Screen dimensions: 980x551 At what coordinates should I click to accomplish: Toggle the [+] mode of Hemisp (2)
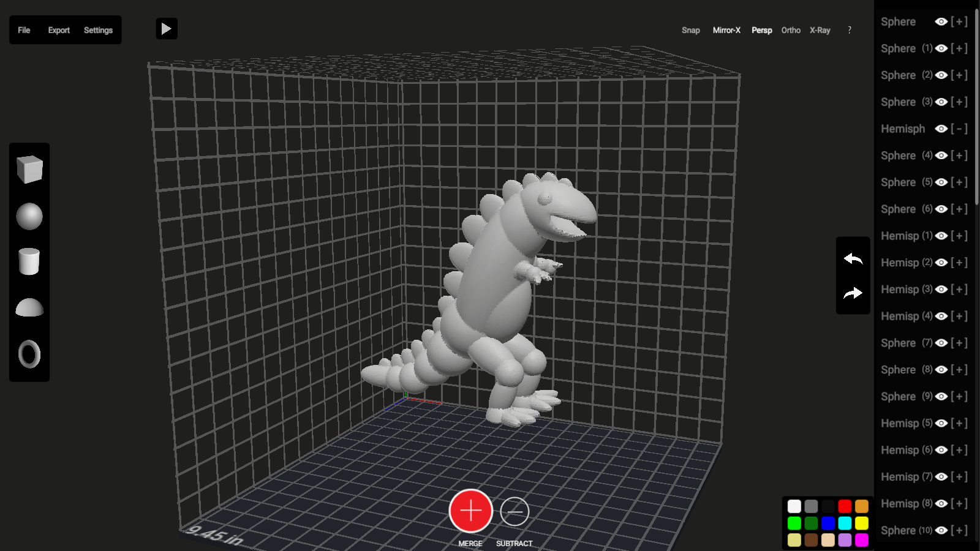959,263
